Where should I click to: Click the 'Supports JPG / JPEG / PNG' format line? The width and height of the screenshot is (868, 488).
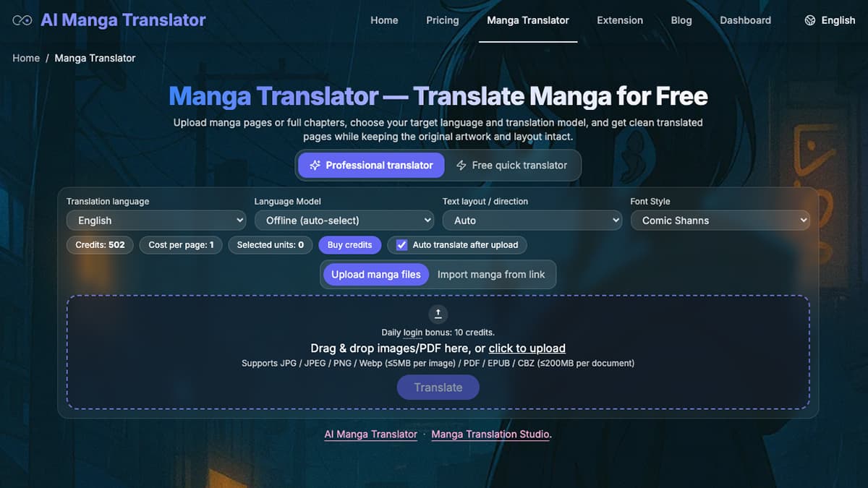click(438, 363)
